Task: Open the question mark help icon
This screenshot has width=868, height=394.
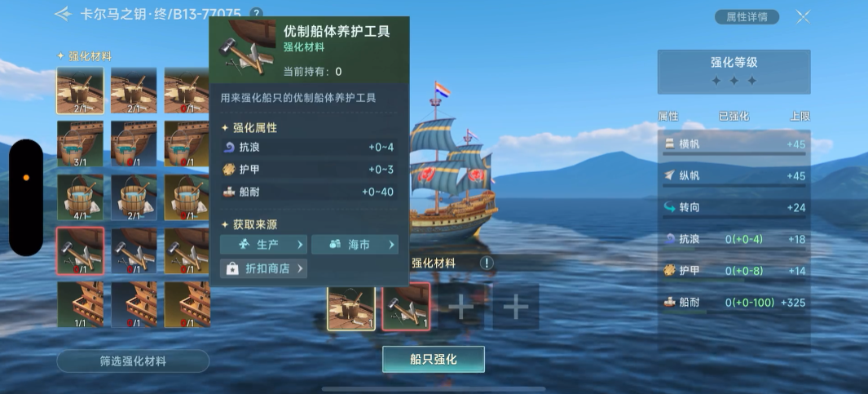Action: 256,13
